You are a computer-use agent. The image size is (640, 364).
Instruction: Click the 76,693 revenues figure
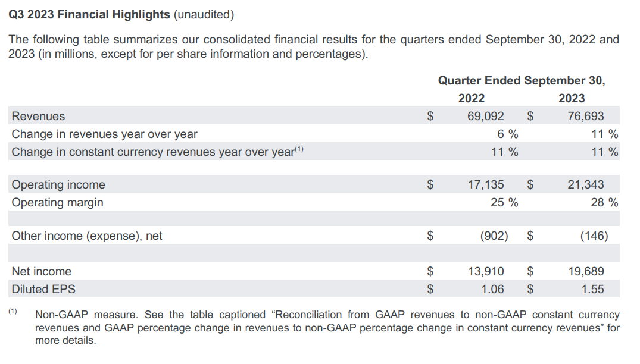coord(585,116)
